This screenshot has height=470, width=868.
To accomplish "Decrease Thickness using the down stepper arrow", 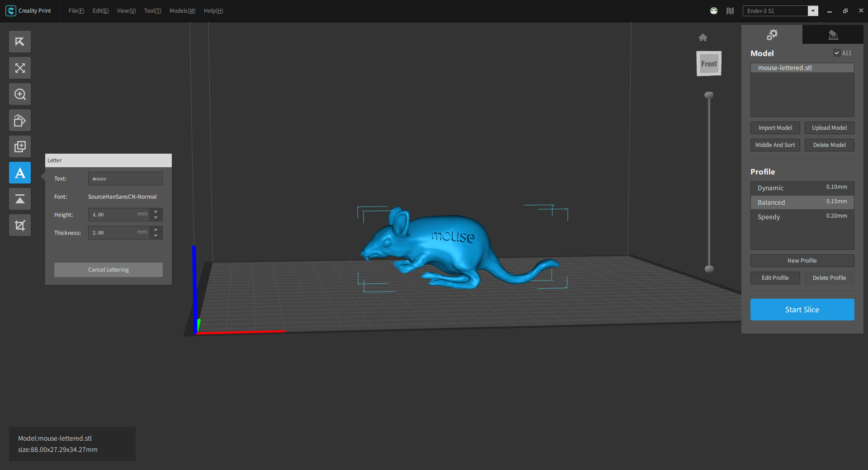I will click(156, 236).
